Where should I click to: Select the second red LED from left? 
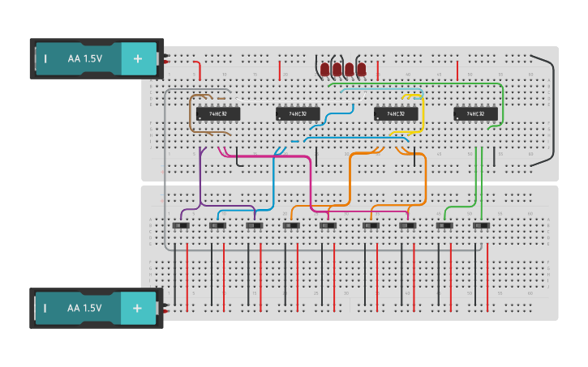point(337,70)
